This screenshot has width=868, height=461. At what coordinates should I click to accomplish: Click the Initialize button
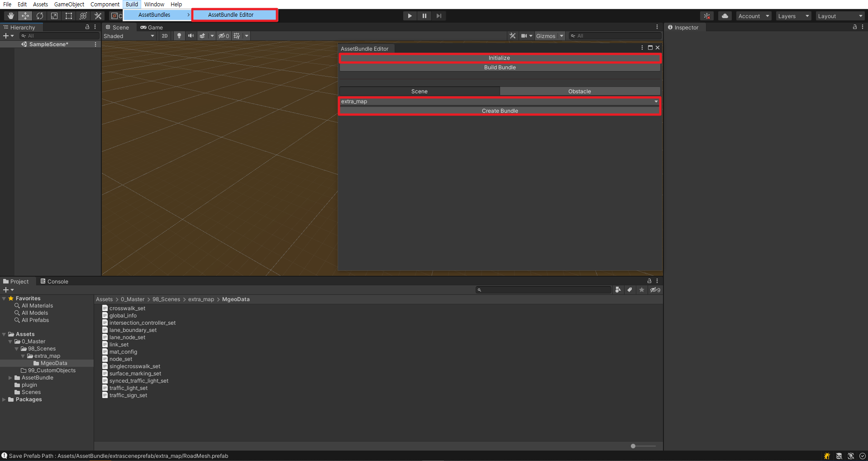pyautogui.click(x=500, y=58)
